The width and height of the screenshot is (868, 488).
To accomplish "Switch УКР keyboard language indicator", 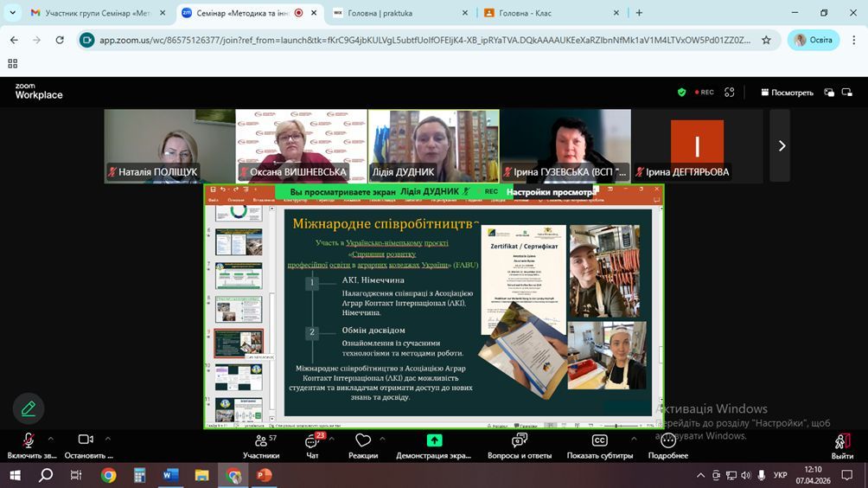I will [x=780, y=475].
